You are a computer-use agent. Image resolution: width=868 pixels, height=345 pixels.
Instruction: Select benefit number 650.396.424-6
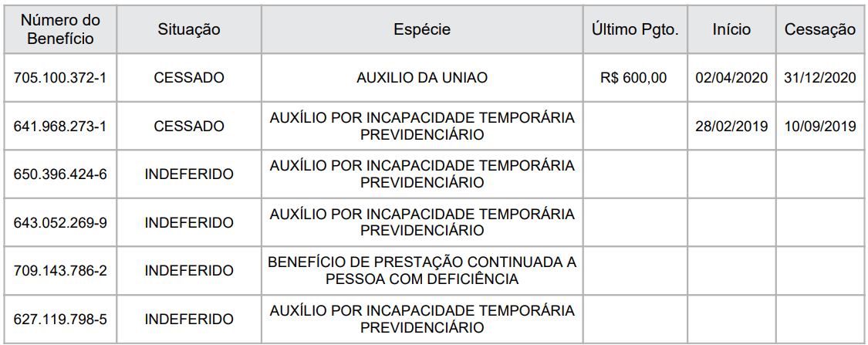tap(60, 174)
